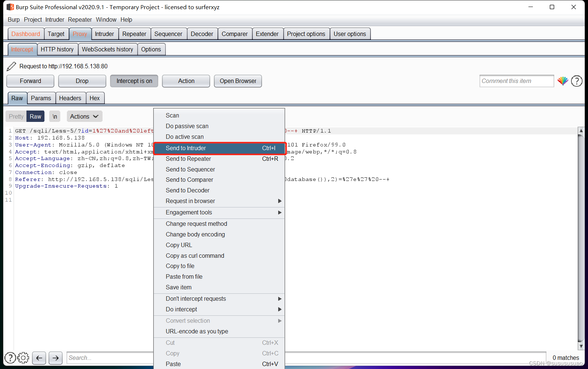
Task: Open the Decoder tab
Action: coord(202,34)
